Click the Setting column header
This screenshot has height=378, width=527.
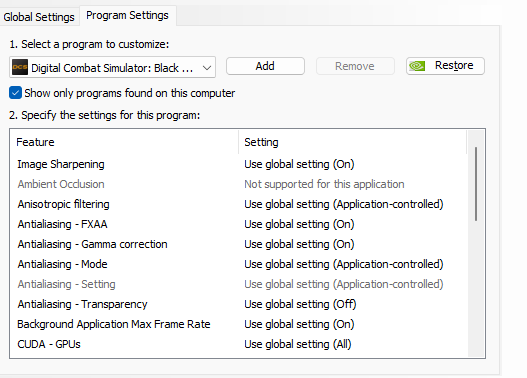(353, 142)
